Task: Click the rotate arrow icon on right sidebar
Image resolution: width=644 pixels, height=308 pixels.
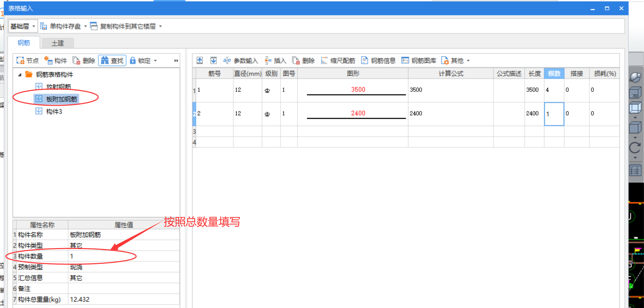Action: click(635, 148)
